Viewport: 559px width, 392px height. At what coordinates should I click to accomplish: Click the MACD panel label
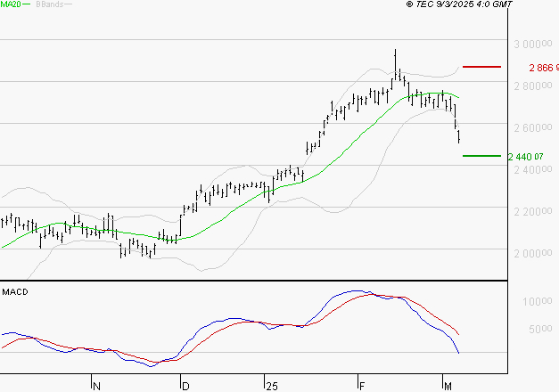pyautogui.click(x=15, y=292)
